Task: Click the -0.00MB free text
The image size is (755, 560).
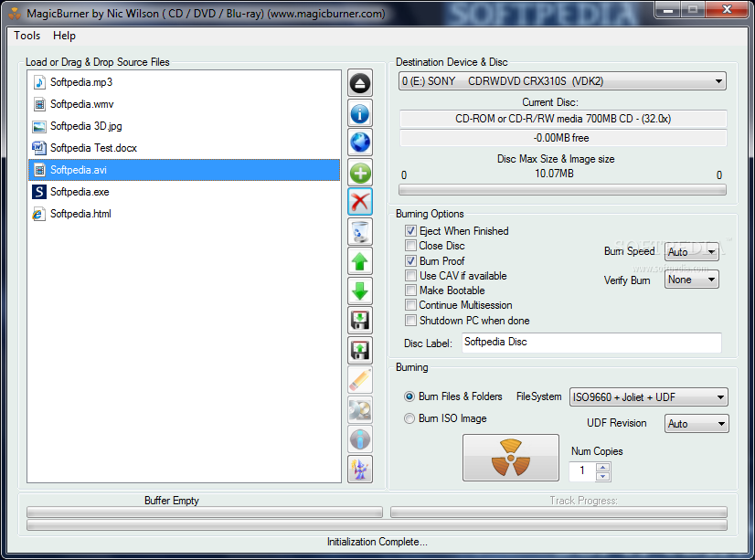Action: pos(561,138)
